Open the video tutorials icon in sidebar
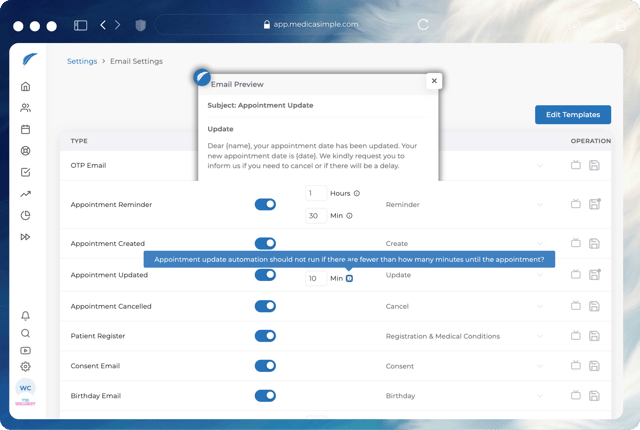Image resolution: width=640 pixels, height=430 pixels. [25, 350]
